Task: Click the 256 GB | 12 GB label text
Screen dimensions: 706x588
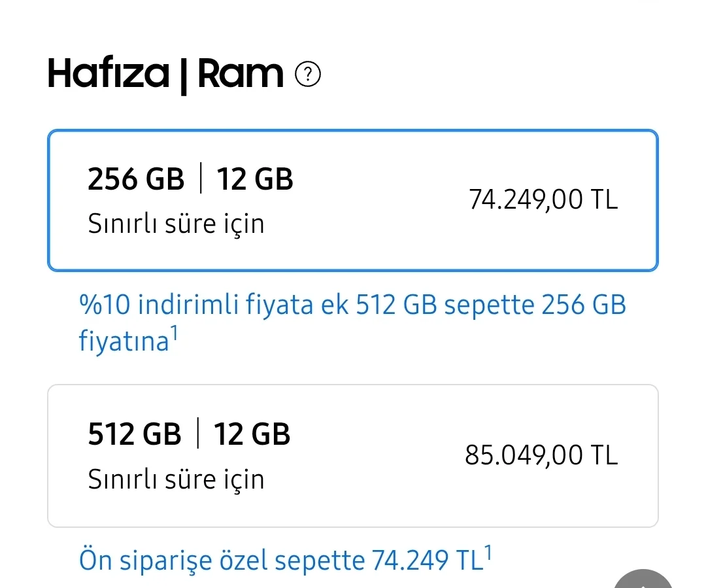Action: (x=191, y=178)
